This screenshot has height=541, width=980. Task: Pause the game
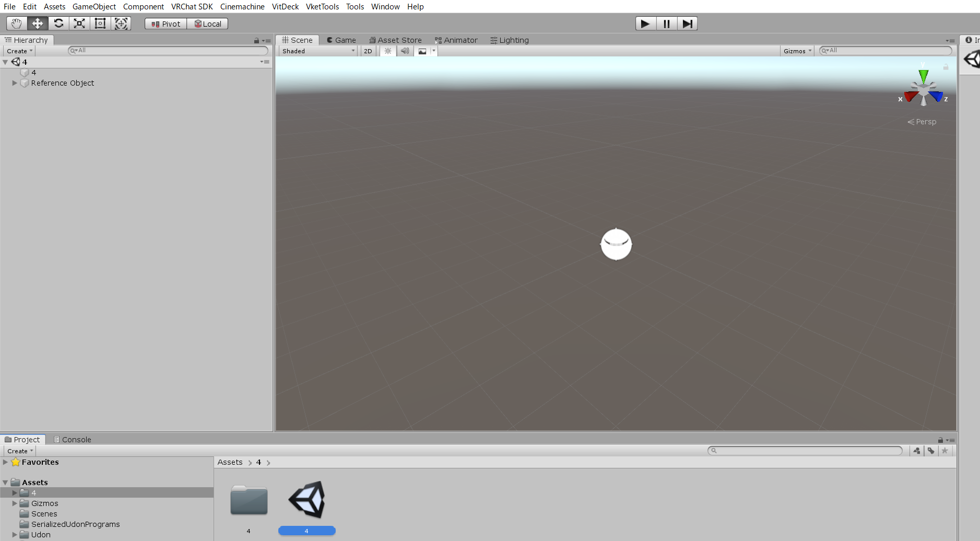pyautogui.click(x=667, y=23)
